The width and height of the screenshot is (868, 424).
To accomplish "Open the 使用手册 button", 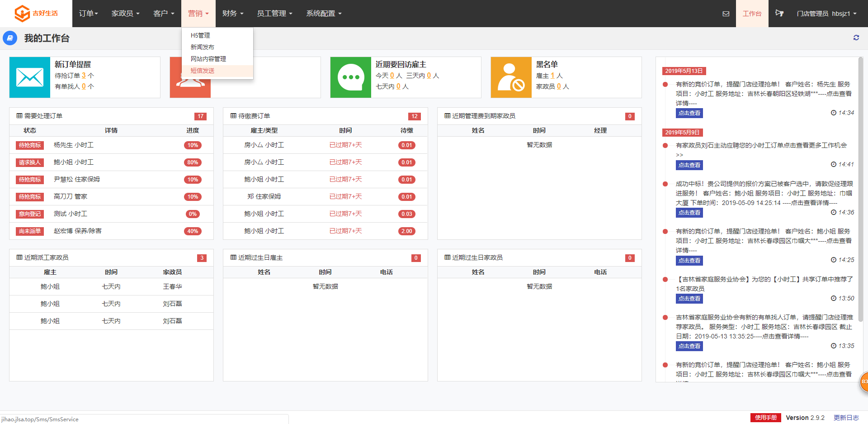I will pos(766,418).
